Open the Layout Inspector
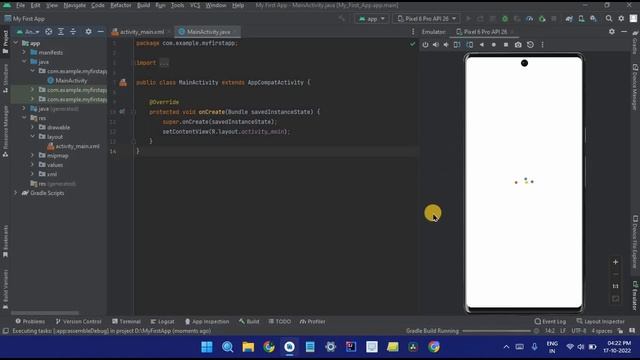The image size is (640, 360). 601,322
